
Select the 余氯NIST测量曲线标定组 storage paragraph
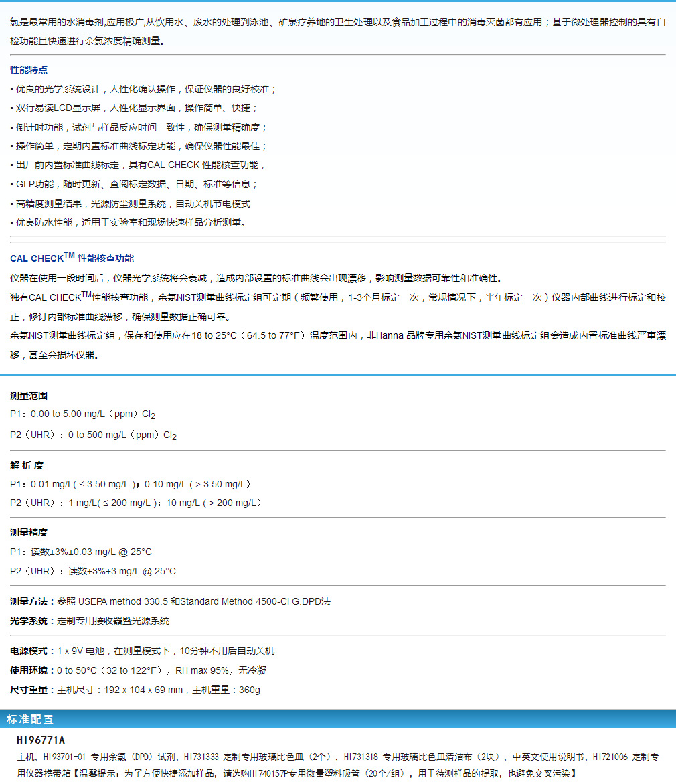(x=338, y=345)
